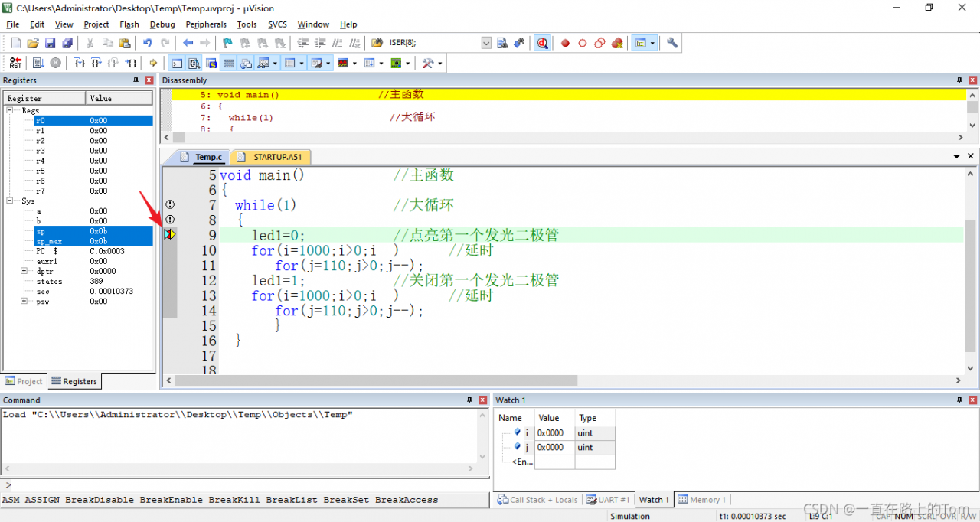The image size is (980, 522).
Task: Toggle the Disassembly Window button
Action: [x=194, y=63]
